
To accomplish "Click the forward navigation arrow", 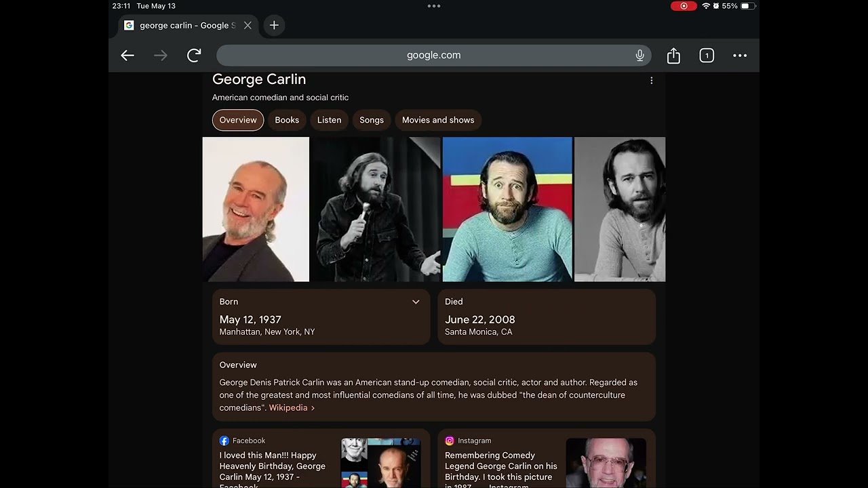I will pos(161,56).
